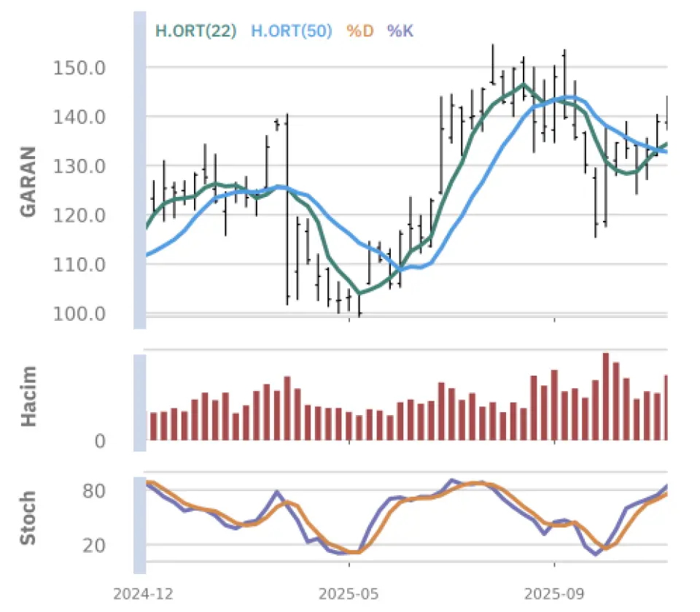Screen dimensions: 700x612
Task: Hide the %D stochastic line legend
Action: click(x=360, y=31)
